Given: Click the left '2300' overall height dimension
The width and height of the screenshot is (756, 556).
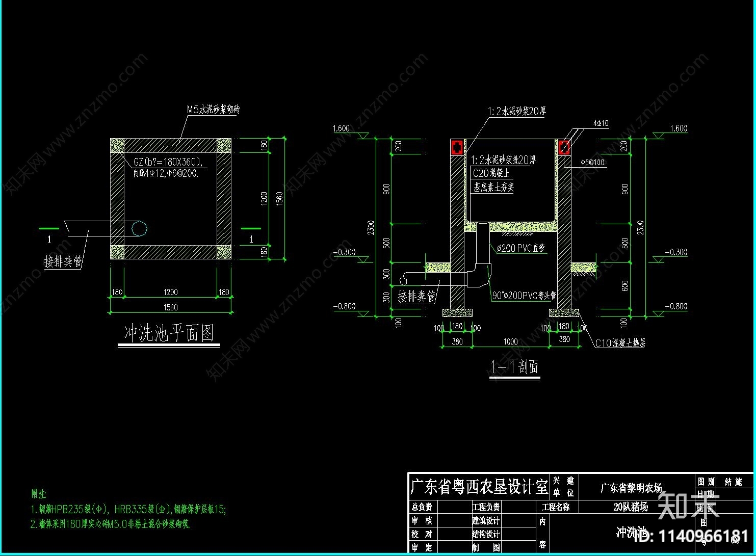Looking at the screenshot, I should click(x=372, y=227).
